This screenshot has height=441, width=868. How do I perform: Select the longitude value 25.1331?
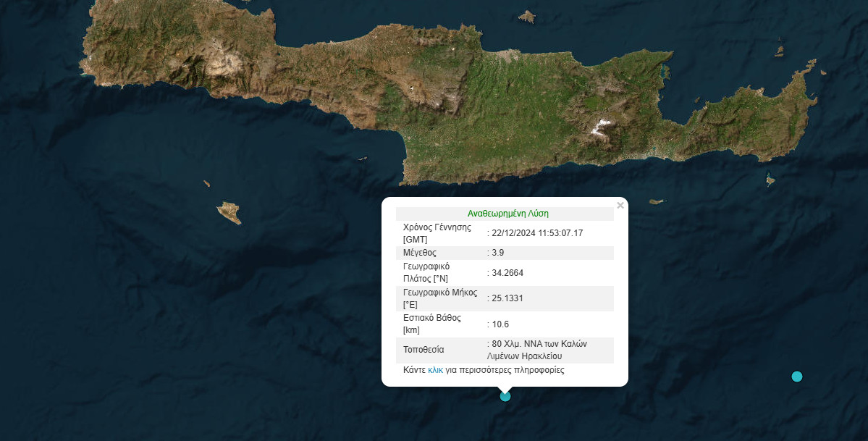click(x=507, y=298)
